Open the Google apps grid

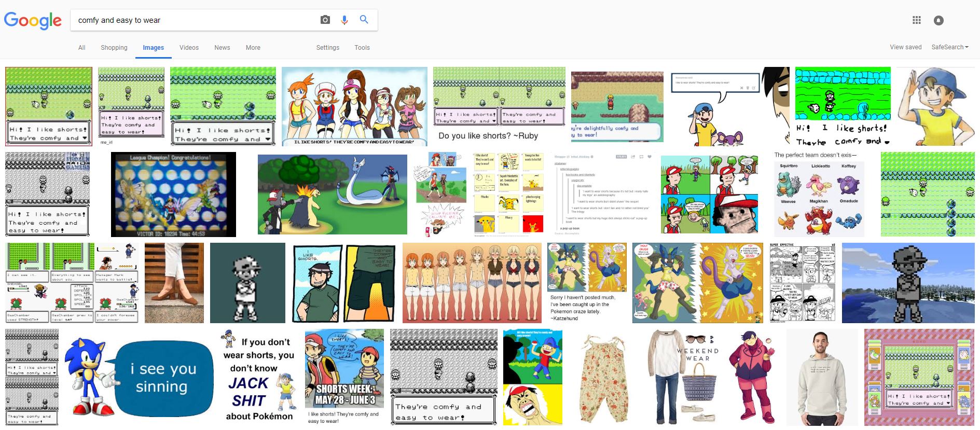(917, 20)
